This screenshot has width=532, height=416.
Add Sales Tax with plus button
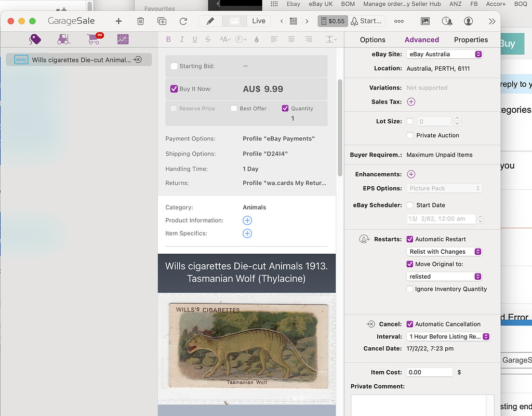(411, 102)
